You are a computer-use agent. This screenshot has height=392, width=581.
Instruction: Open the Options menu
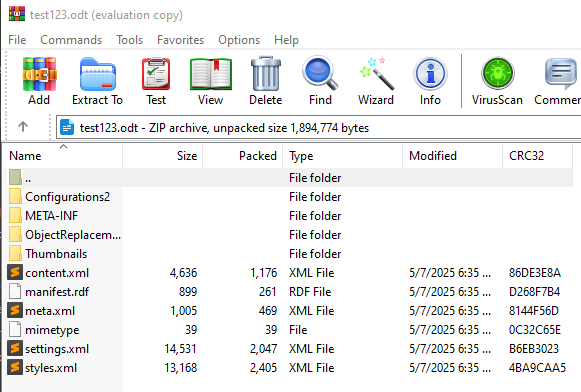tap(239, 40)
